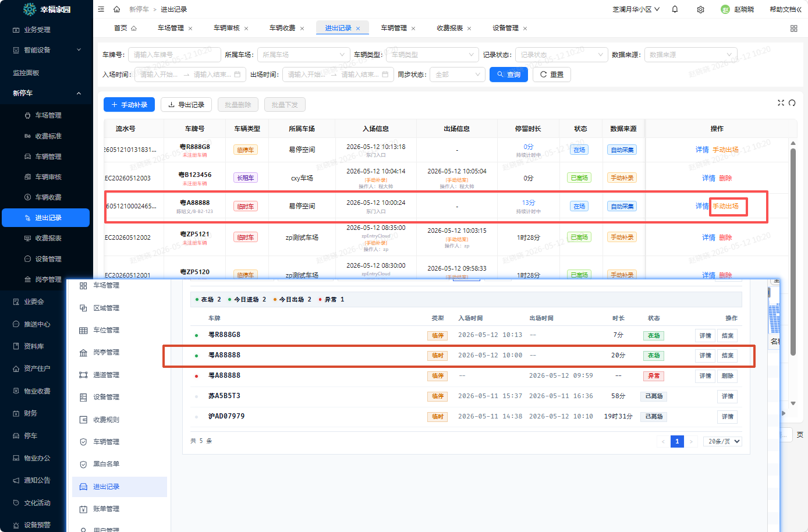Switch to the 车辆管理 tab

click(394, 28)
